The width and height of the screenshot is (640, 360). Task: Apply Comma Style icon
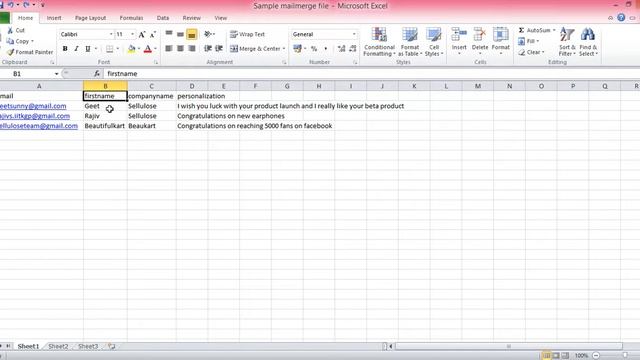point(325,49)
